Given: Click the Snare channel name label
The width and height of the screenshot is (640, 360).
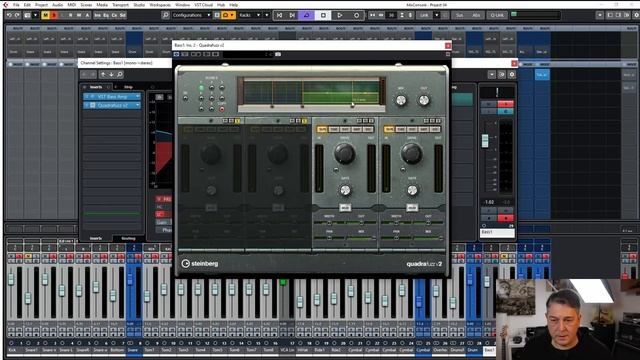Looking at the screenshot, I should 133,350.
